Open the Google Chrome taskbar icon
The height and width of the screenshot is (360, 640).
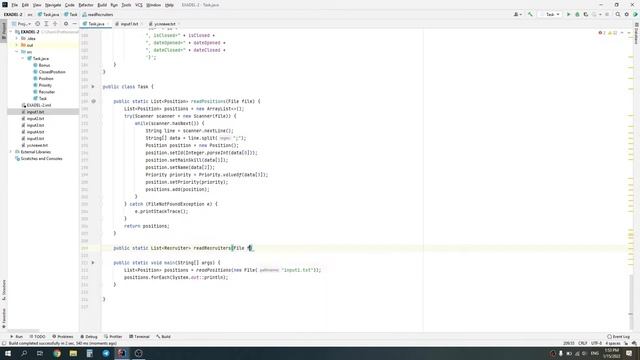[57, 353]
